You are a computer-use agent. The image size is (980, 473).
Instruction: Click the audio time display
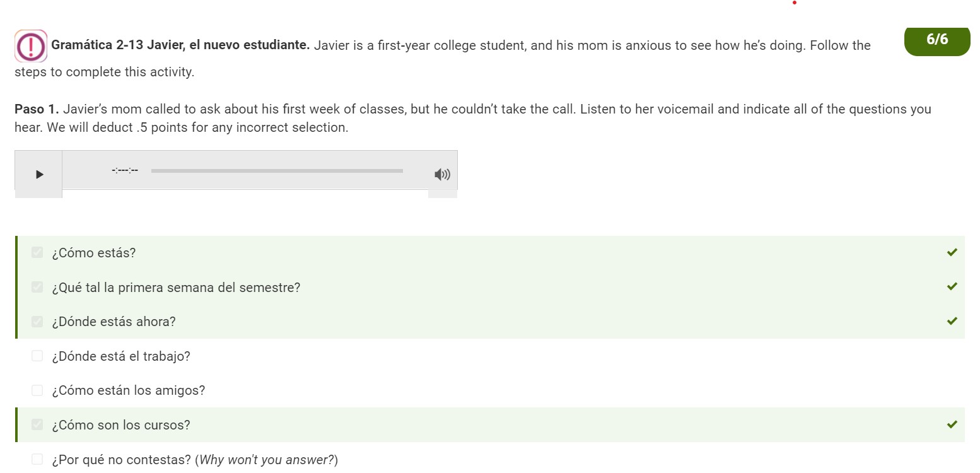[125, 170]
